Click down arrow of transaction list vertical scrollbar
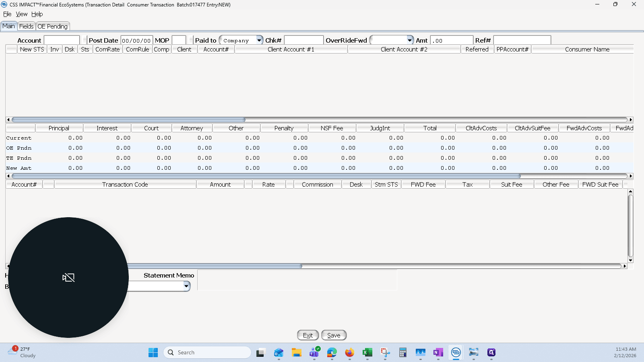 (630, 260)
